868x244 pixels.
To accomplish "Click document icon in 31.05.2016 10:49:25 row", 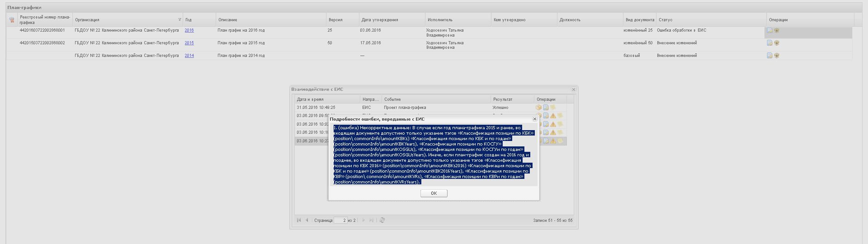I will point(546,108).
